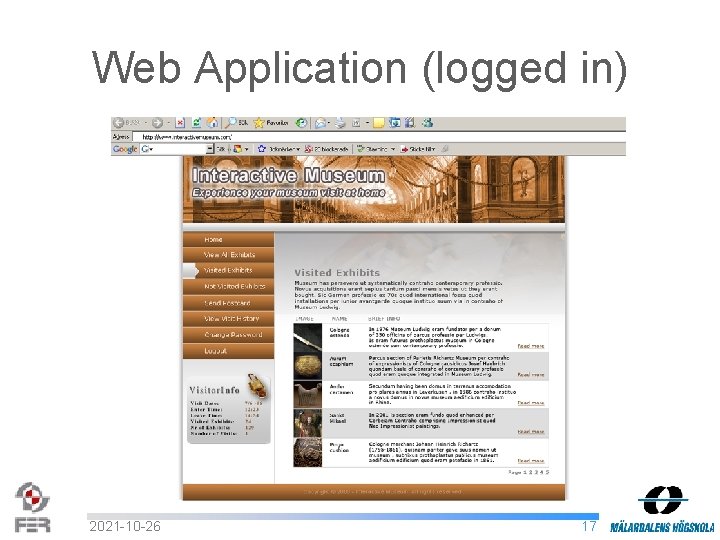Click Read more for third exhibit row
The width and height of the screenshot is (720, 540).
pyautogui.click(x=531, y=403)
